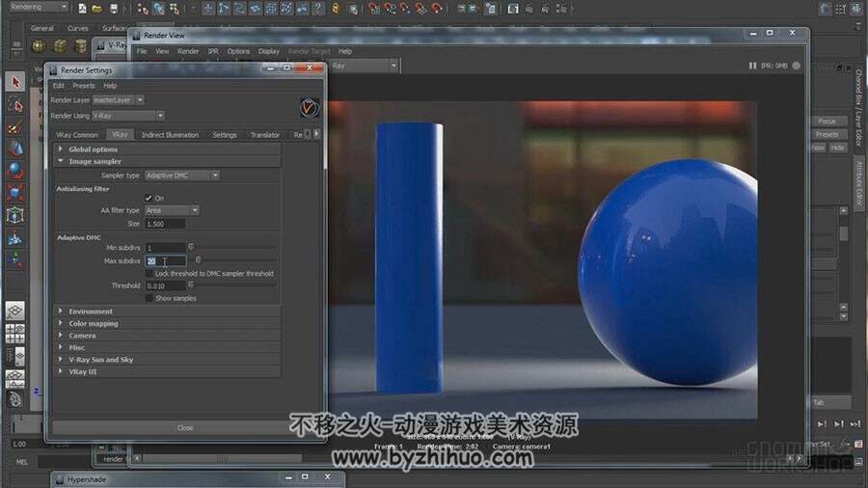The height and width of the screenshot is (488, 868).
Task: Collapse the Image sampler section
Action: point(167,162)
